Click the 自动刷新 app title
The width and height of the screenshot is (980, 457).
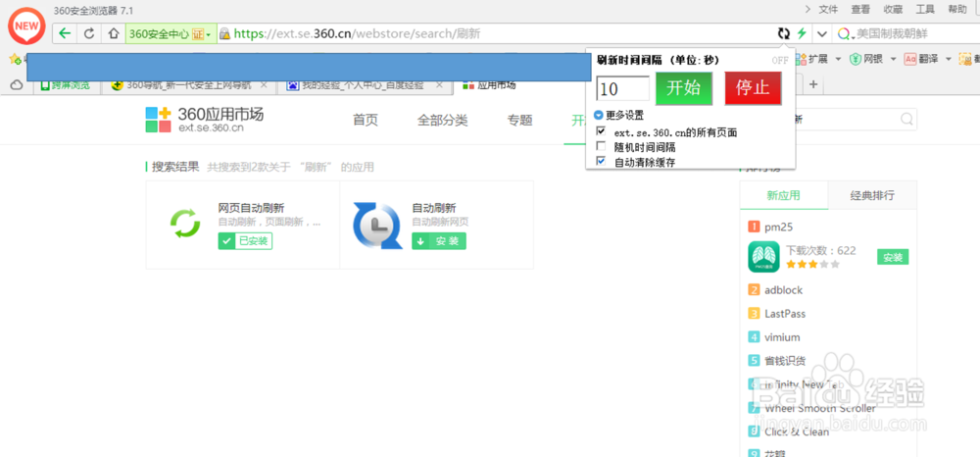[434, 208]
